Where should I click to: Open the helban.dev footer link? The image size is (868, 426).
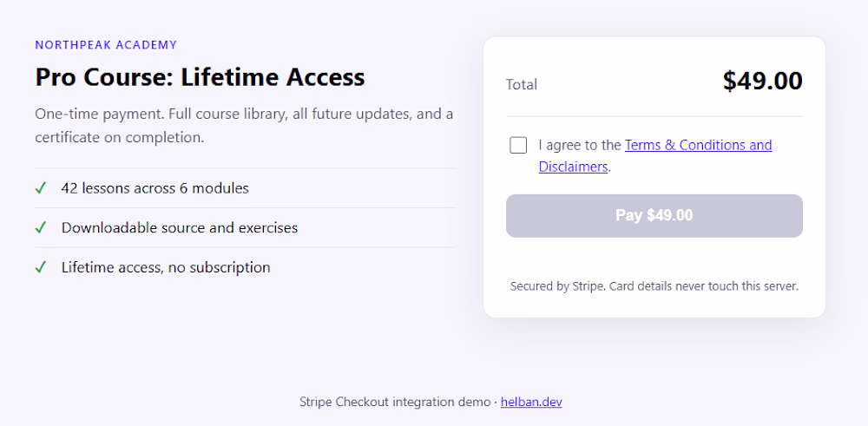point(531,403)
